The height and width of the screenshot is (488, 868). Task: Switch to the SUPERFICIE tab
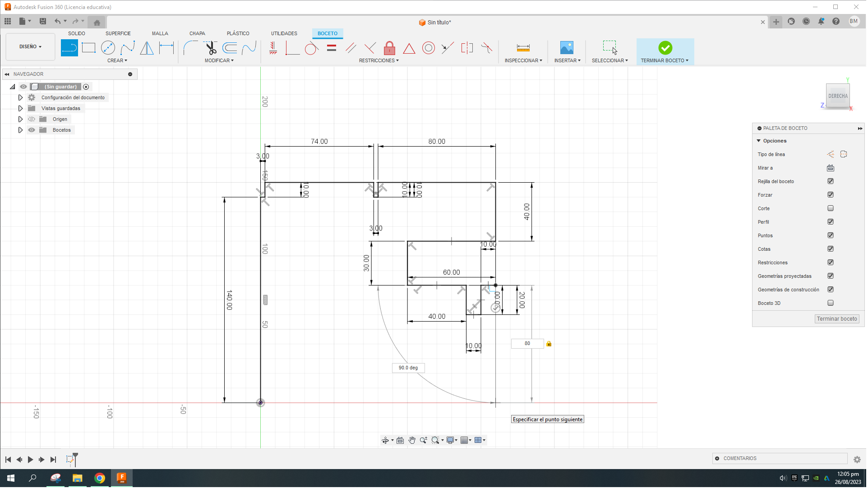tap(118, 33)
